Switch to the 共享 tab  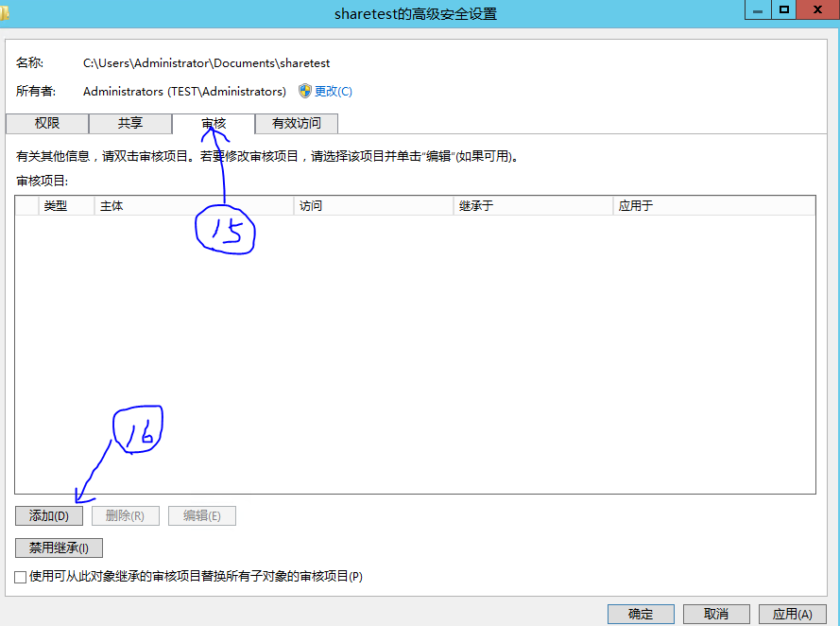(x=129, y=123)
